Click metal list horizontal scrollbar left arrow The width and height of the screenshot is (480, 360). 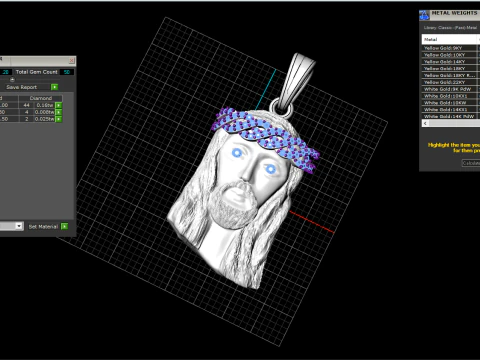pyautogui.click(x=425, y=123)
